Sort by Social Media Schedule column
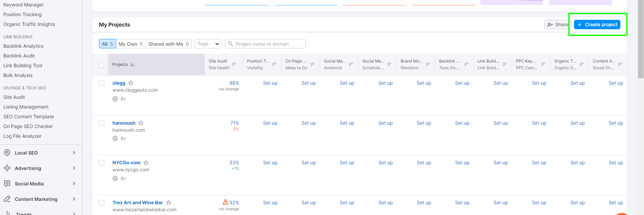The image size is (644, 215). pyautogui.click(x=389, y=64)
